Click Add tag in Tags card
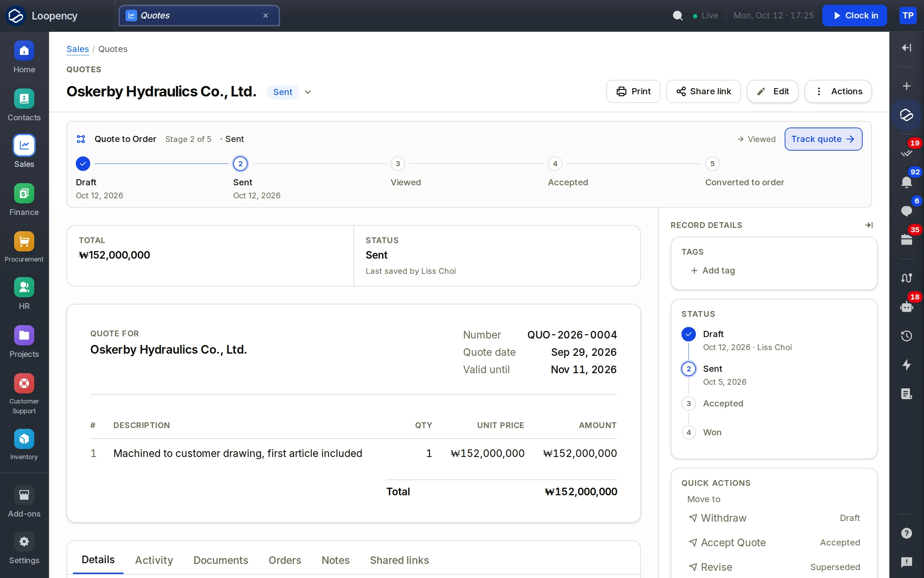This screenshot has width=924, height=578. click(x=712, y=270)
